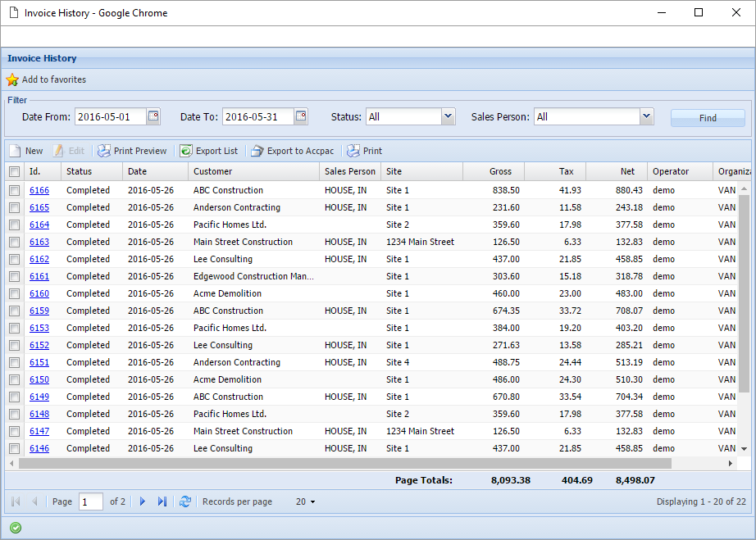Click inside the Page number field
This screenshot has width=756, height=540.
[90, 501]
